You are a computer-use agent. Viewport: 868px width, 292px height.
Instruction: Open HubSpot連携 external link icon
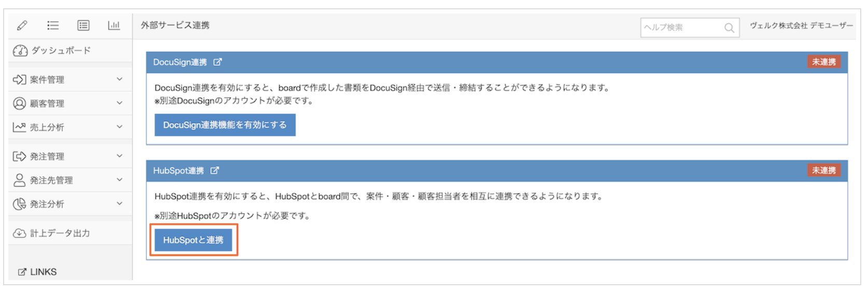coord(215,171)
